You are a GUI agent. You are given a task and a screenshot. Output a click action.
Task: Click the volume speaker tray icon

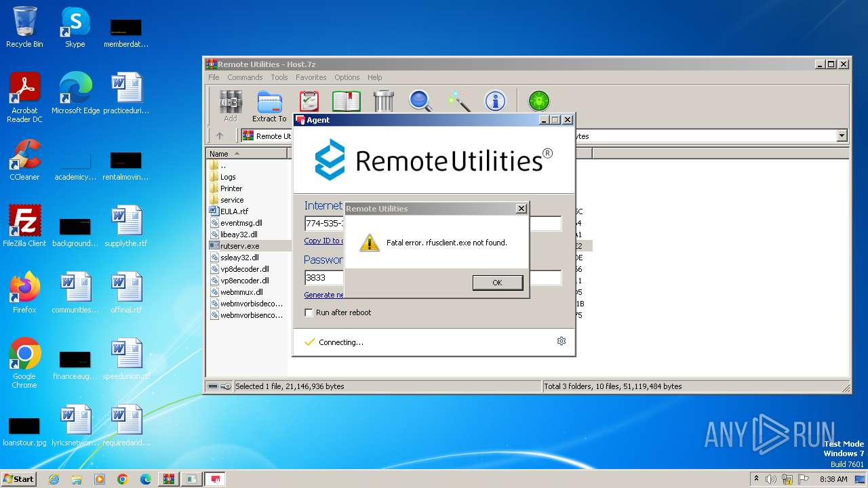pyautogui.click(x=771, y=479)
